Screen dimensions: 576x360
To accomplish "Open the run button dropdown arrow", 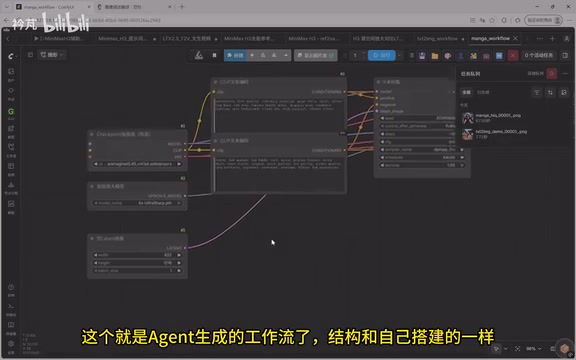I will tap(400, 55).
